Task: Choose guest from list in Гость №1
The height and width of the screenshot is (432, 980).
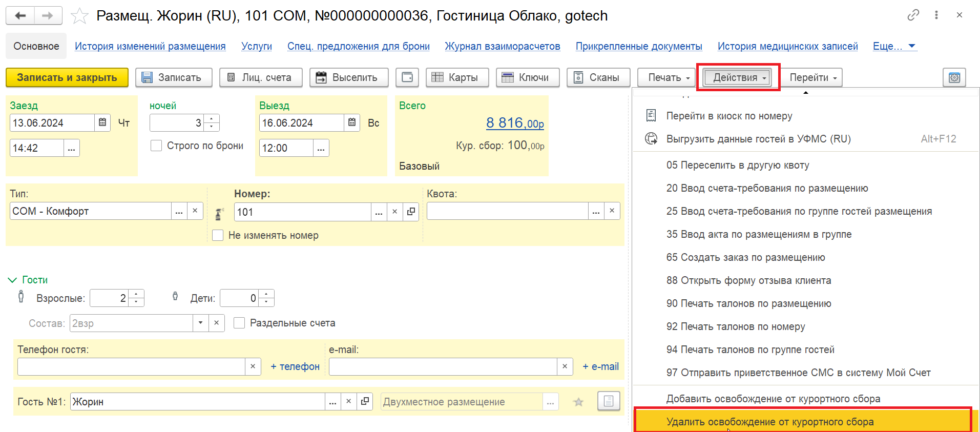Action: [332, 401]
